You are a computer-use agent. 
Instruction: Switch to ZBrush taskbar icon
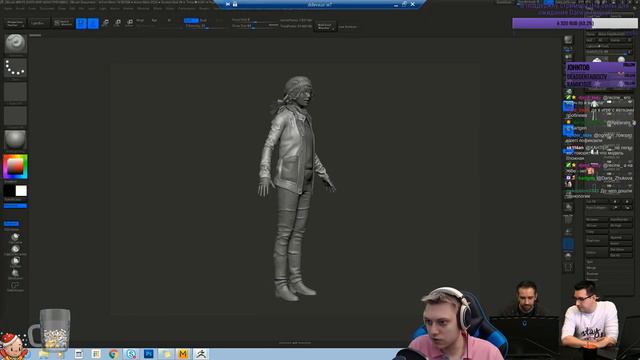coord(201,354)
